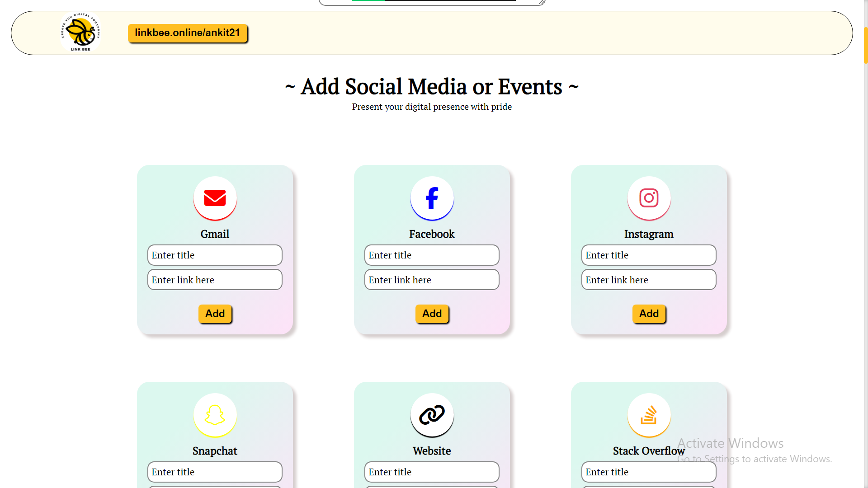Viewport: 868px width, 488px height.
Task: Click the Website chain link icon
Action: (x=432, y=415)
